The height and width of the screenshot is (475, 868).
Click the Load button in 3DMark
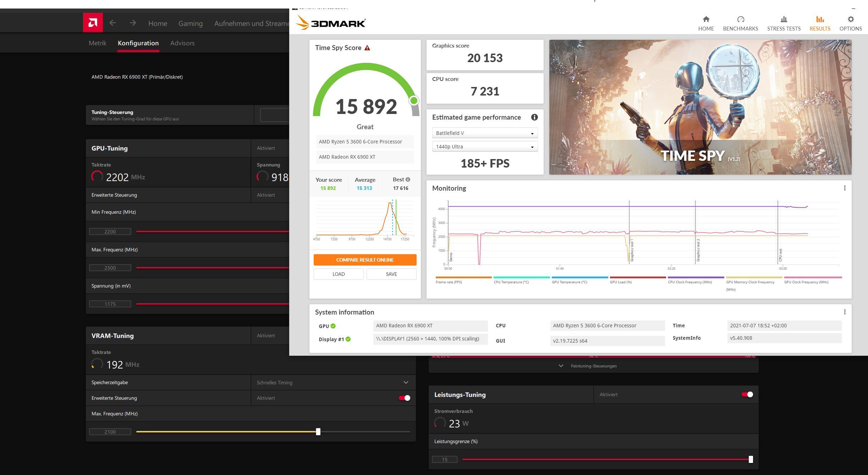339,274
